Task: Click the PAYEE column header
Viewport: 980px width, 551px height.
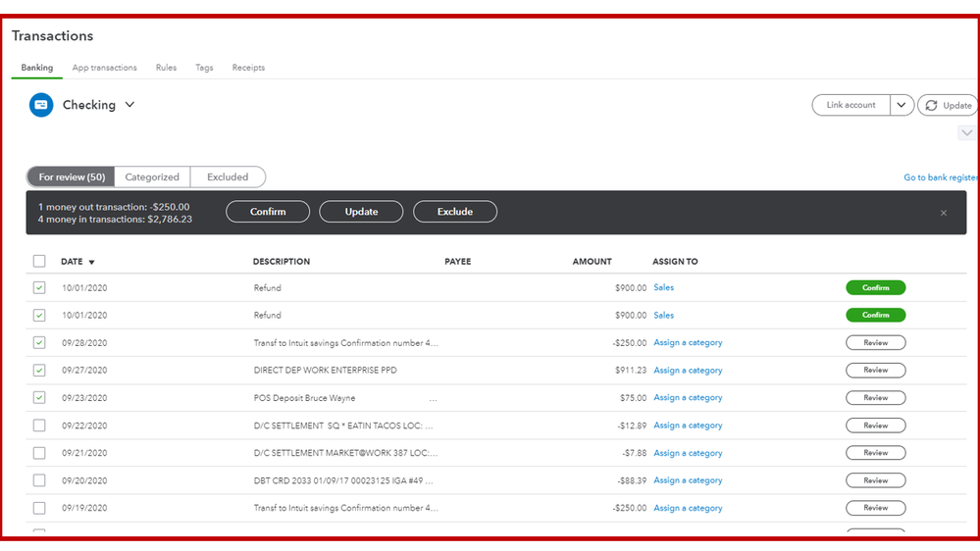Action: [457, 262]
